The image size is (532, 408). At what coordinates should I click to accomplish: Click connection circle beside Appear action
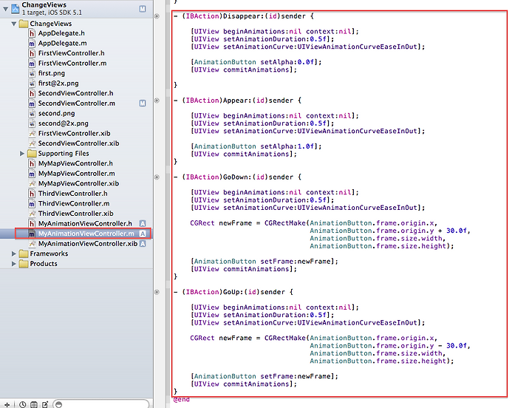(157, 101)
